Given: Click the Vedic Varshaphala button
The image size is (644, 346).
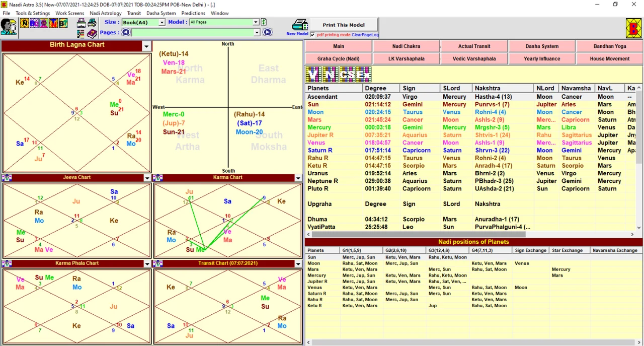Looking at the screenshot, I should tap(474, 58).
